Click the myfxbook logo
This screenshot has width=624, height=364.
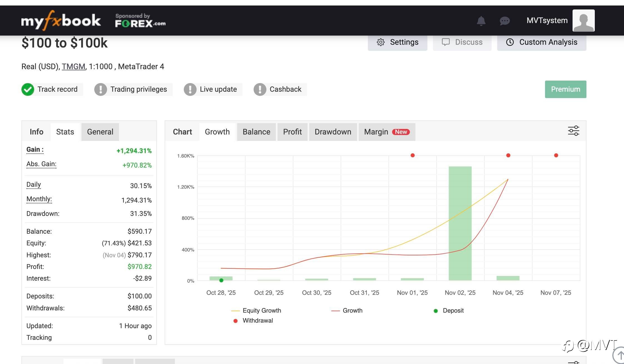61,21
